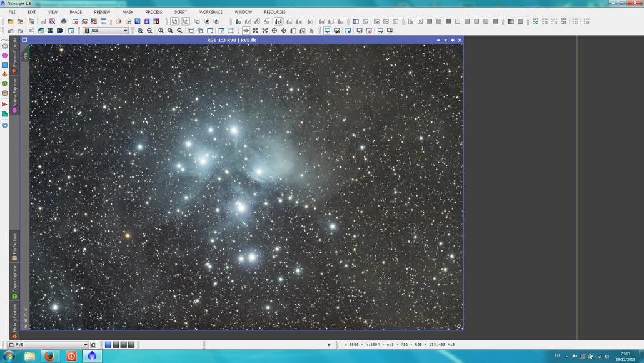Click the X-marked square icon in top toolbar
The width and height of the screenshot is (644, 363).
point(420,21)
